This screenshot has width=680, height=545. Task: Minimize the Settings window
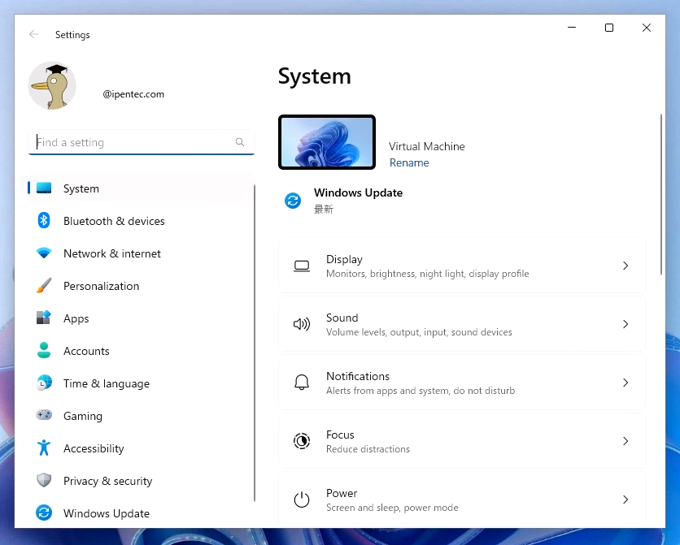pos(572,27)
